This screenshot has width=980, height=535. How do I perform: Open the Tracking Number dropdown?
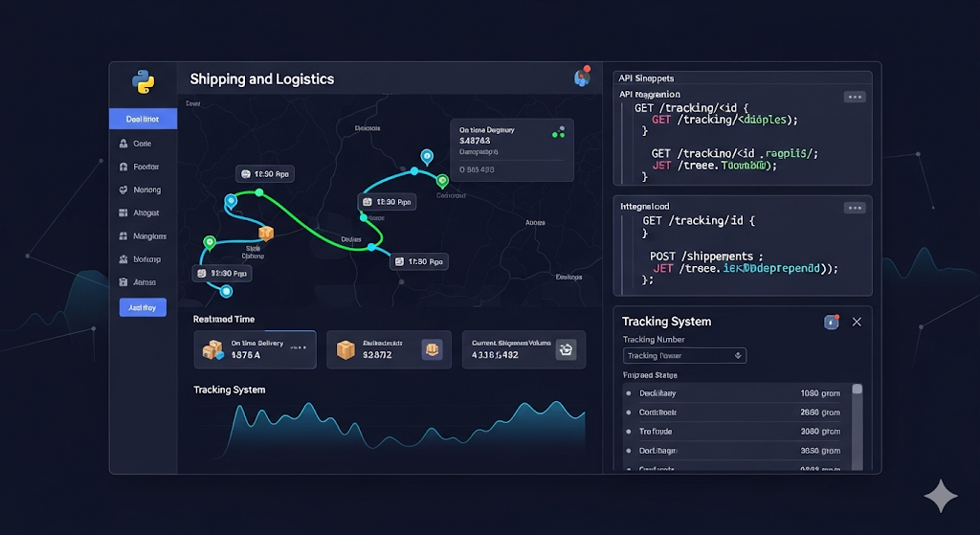point(684,356)
